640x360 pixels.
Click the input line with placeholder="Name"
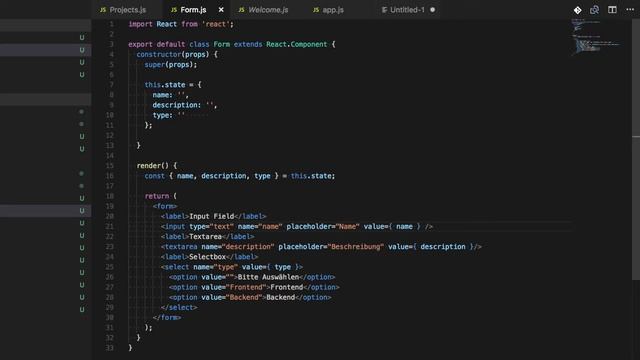(297, 227)
